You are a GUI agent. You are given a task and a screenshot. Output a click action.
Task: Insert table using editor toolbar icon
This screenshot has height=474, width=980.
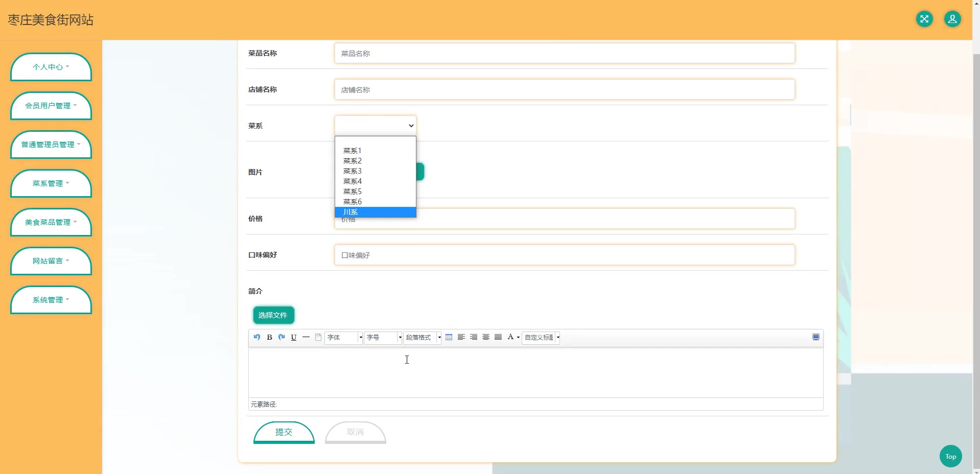click(x=449, y=337)
